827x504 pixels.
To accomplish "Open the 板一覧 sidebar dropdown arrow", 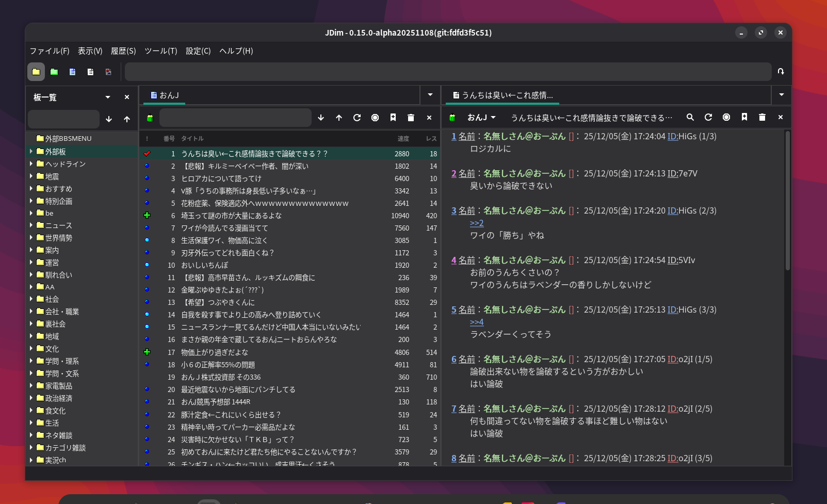I will tap(108, 97).
